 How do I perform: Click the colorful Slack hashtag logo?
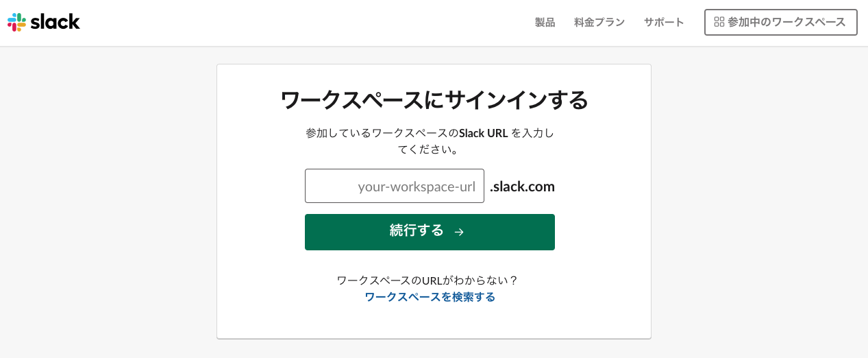17,22
